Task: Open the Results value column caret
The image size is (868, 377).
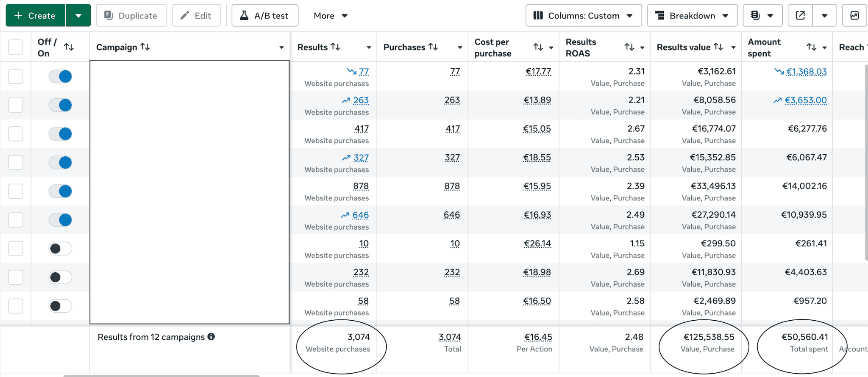Action: 733,47
